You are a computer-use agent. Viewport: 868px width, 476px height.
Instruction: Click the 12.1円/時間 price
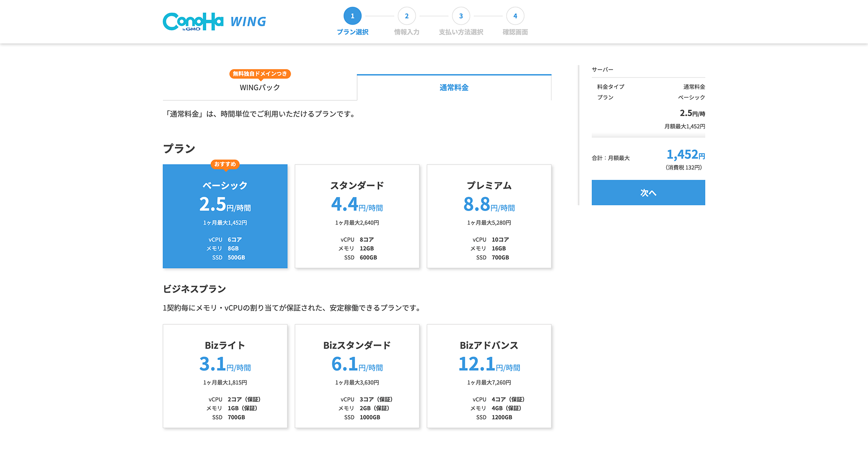coord(489,364)
